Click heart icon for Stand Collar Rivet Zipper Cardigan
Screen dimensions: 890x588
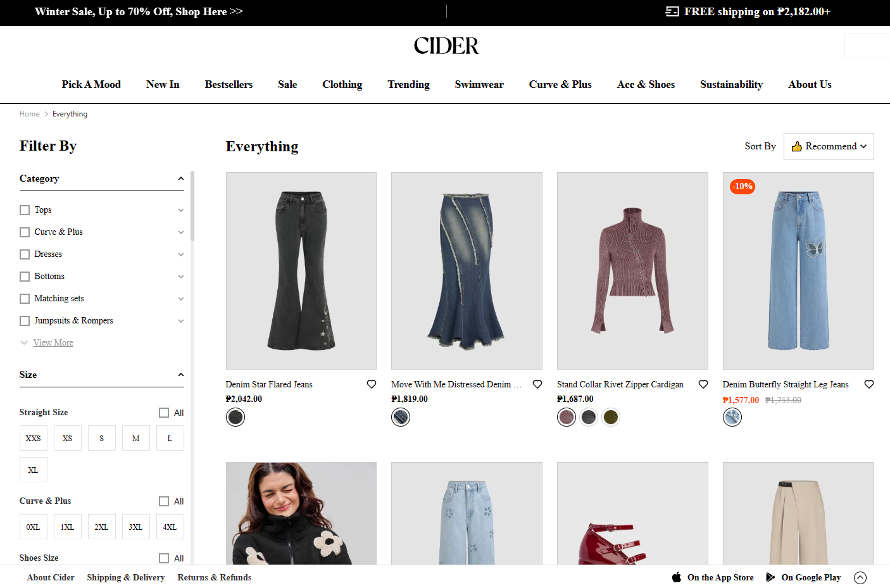pos(703,384)
